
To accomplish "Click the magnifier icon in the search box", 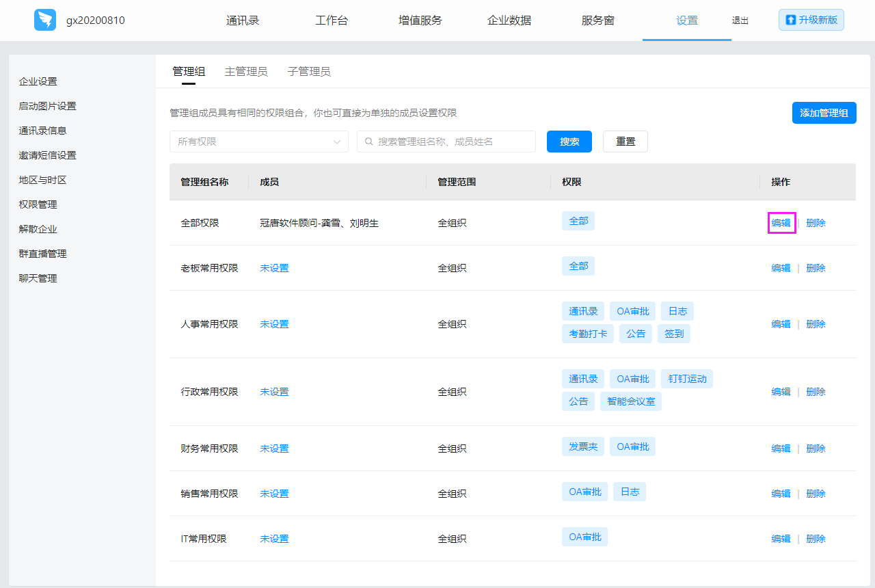I will pyautogui.click(x=369, y=142).
